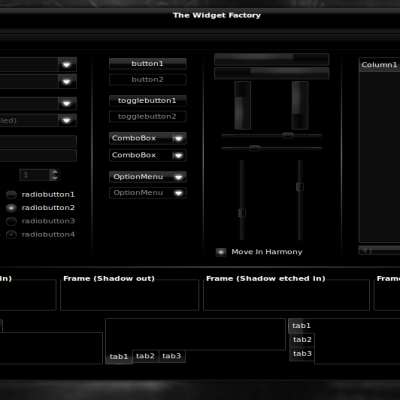
Task: Click the Frame (Shadow out) label
Action: tap(109, 279)
